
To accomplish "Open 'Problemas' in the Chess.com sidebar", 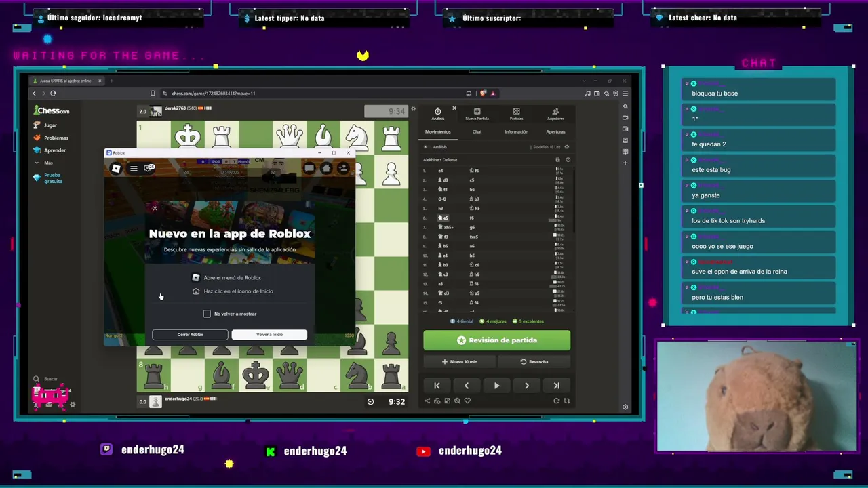I will point(52,138).
